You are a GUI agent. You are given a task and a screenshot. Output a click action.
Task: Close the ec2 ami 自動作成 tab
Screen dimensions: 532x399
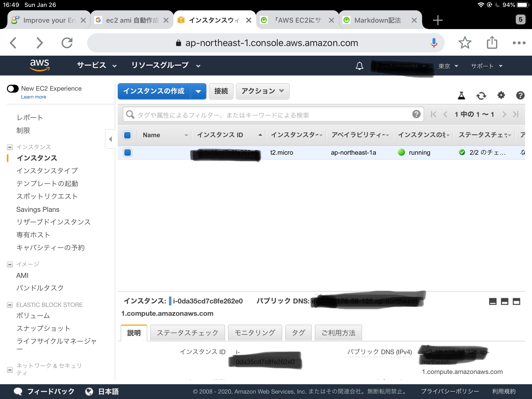pyautogui.click(x=166, y=20)
